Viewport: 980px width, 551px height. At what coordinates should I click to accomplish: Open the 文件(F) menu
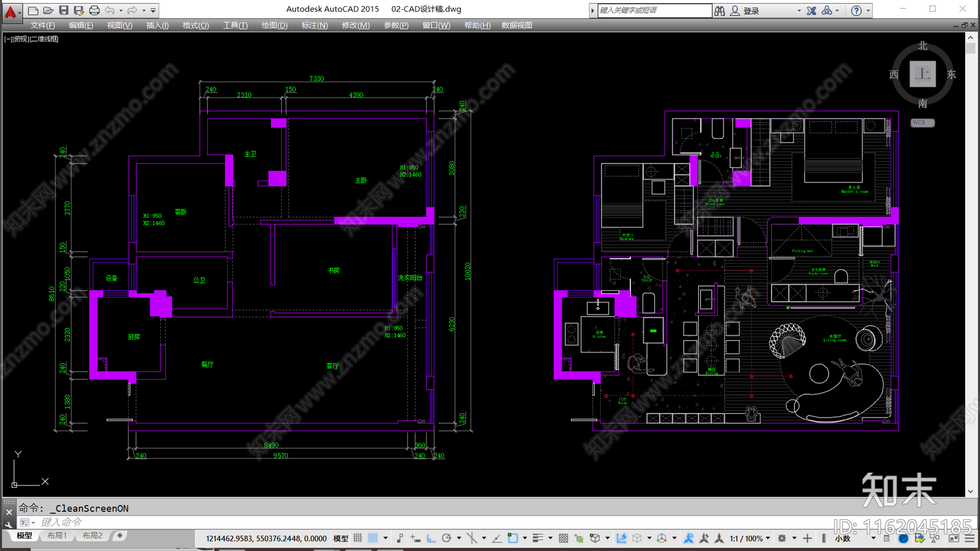[43, 25]
